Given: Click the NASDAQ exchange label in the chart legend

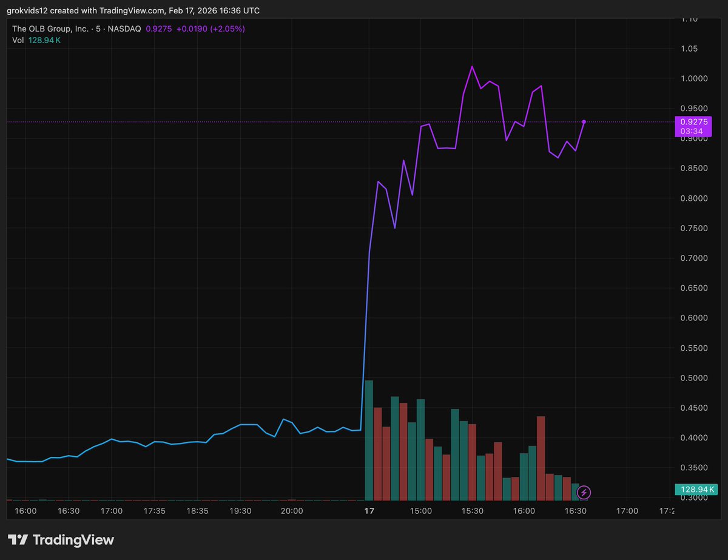Looking at the screenshot, I should tap(126, 29).
